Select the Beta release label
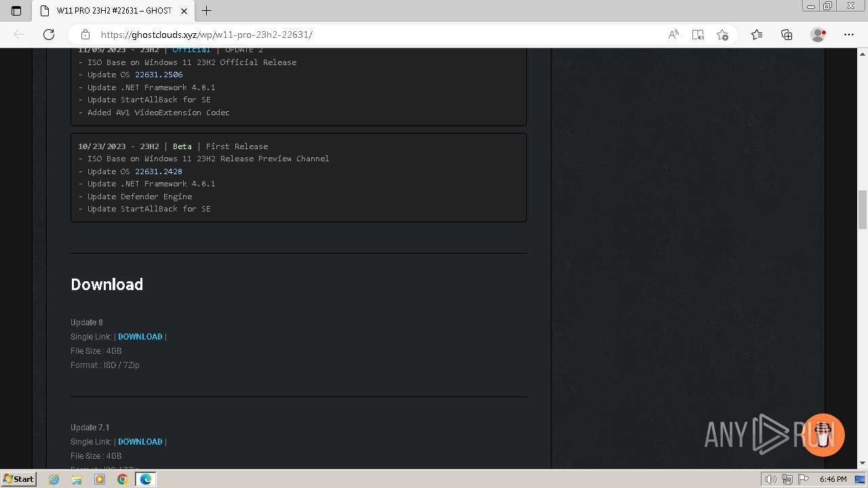 coord(182,146)
